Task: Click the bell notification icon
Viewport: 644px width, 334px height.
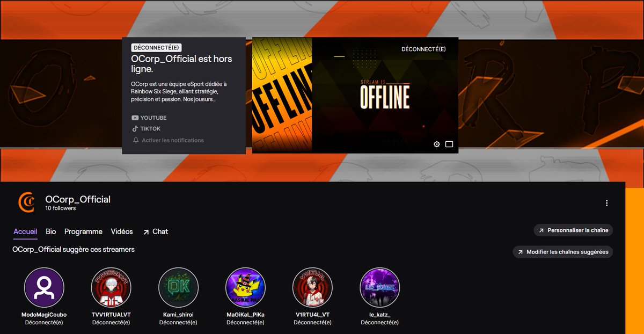Action: click(136, 140)
